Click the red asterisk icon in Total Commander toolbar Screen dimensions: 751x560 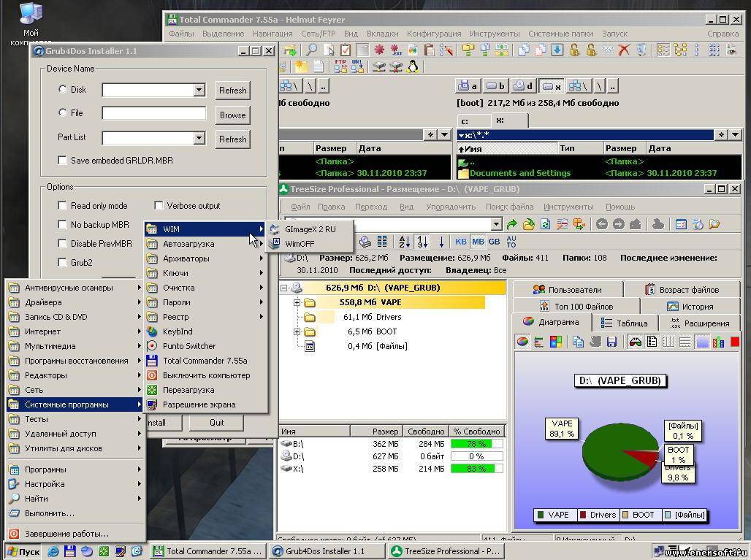click(x=379, y=50)
